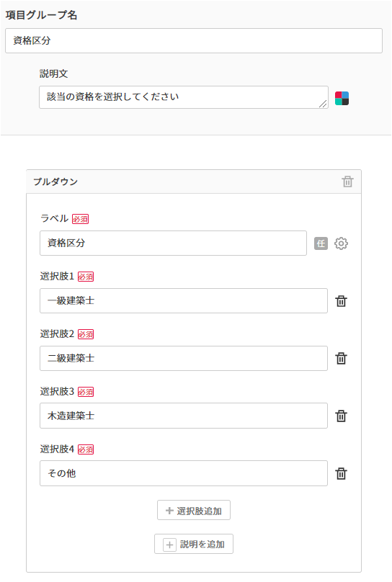Viewport: 392px width, 582px height.
Task: Click the 木造建築士 option field
Action: click(184, 416)
